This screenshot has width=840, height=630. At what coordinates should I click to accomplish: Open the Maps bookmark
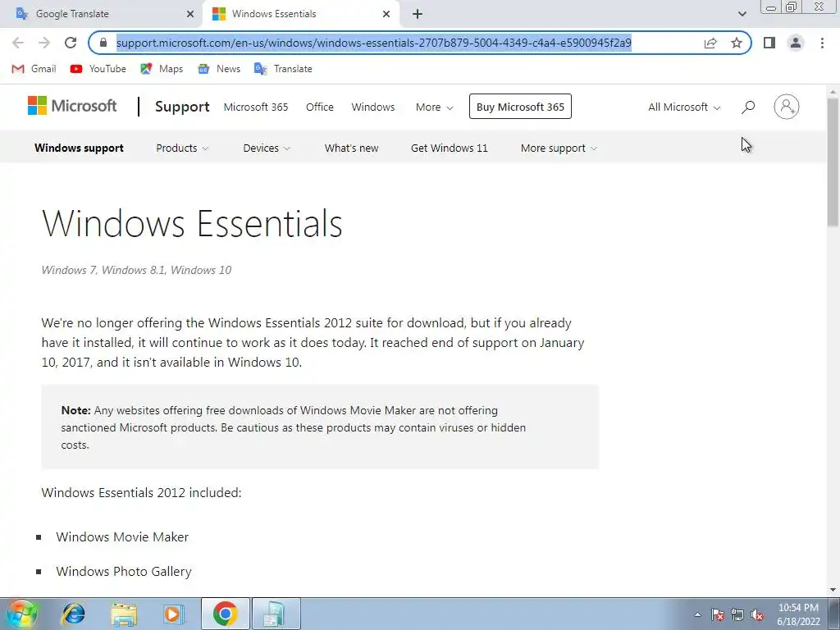(162, 69)
